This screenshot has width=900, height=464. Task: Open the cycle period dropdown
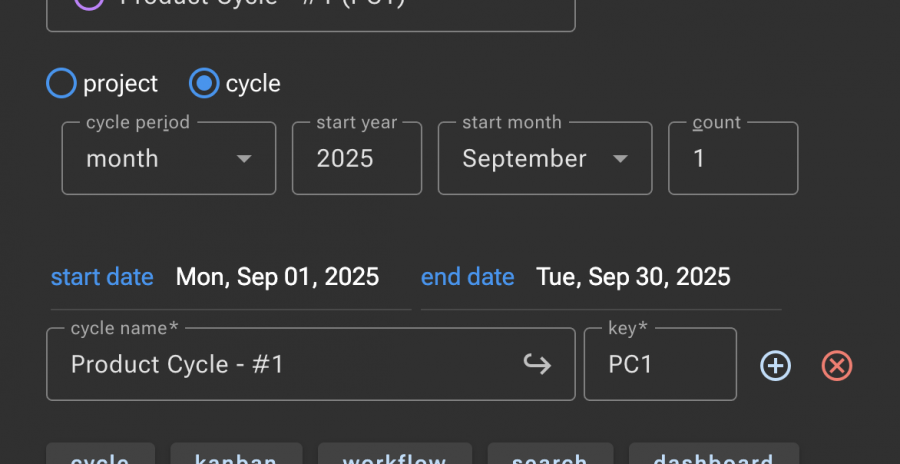168,159
